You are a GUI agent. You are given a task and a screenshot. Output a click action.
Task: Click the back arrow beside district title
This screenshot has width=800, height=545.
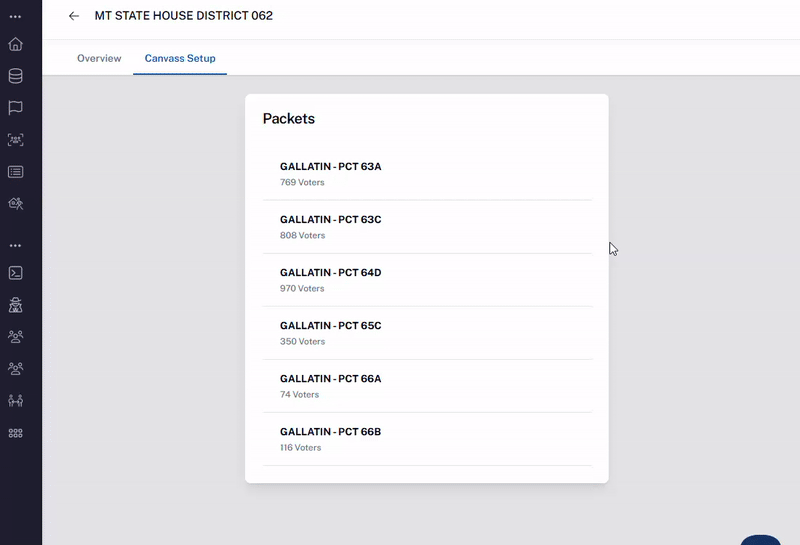pos(74,16)
